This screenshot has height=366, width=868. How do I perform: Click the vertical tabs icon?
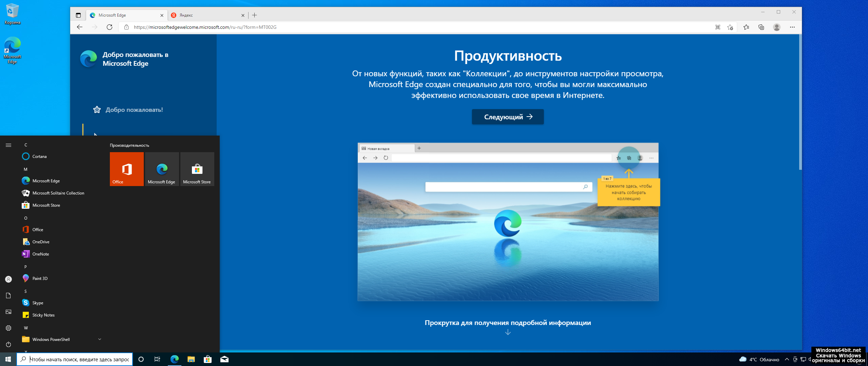(x=78, y=15)
